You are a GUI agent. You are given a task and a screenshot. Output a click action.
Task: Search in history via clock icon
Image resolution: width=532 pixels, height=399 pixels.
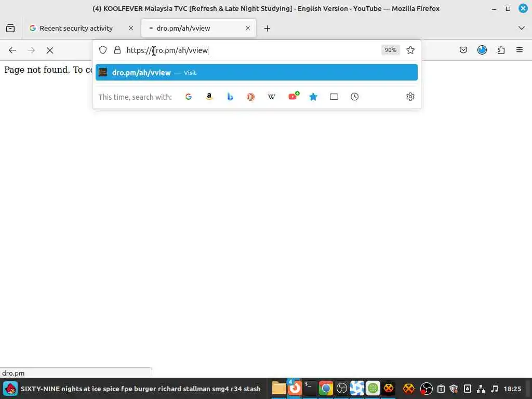coord(354,97)
